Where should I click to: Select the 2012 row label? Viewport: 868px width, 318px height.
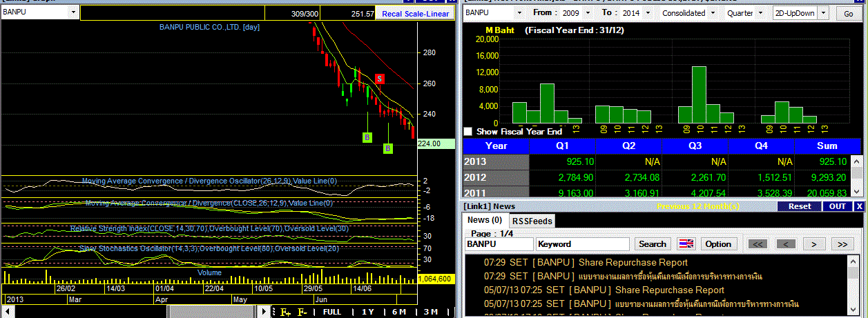click(x=496, y=177)
